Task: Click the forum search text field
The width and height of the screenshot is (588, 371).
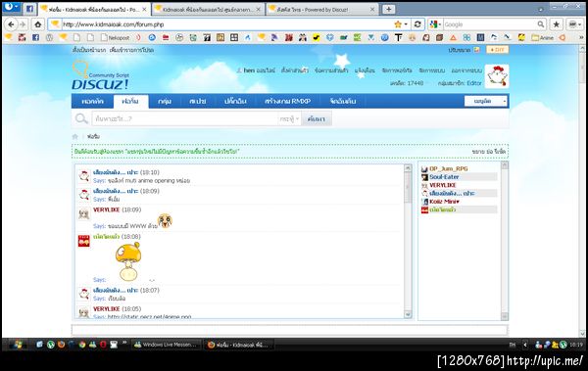Action: click(185, 118)
